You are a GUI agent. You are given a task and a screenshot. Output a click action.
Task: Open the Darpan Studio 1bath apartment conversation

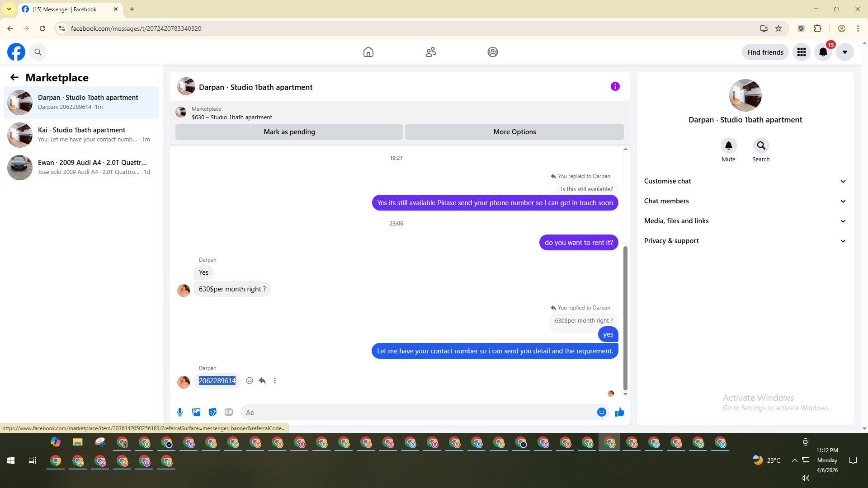pos(81,102)
